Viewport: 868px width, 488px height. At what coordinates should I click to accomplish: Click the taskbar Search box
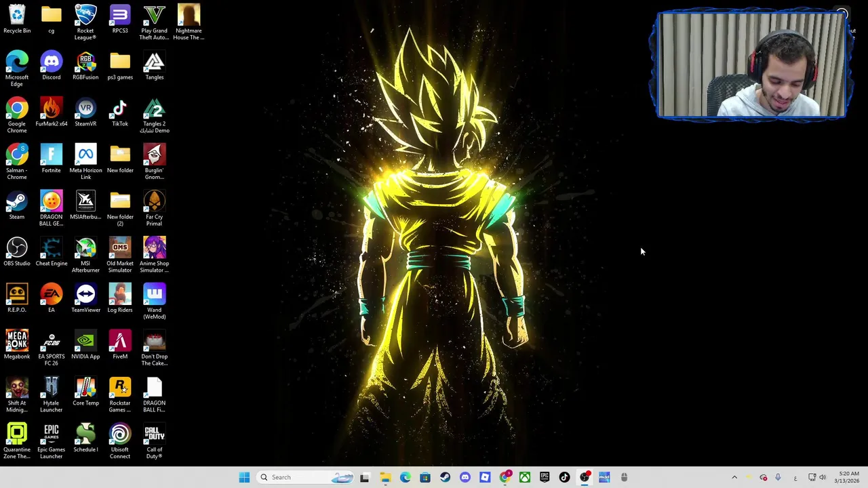[x=306, y=477]
